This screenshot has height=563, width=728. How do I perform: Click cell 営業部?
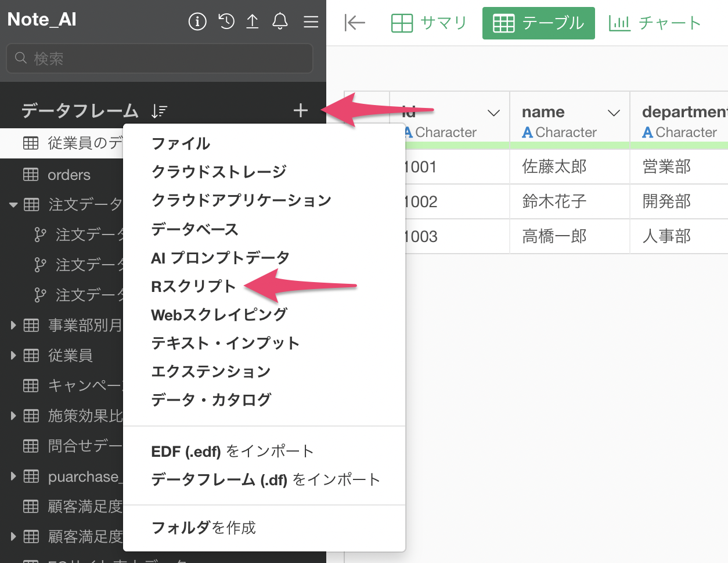coord(679,167)
